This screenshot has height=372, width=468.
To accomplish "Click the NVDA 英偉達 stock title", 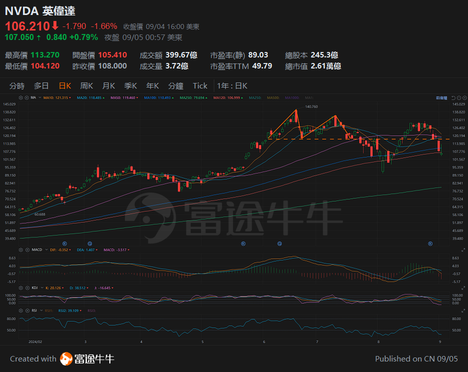I will (x=40, y=11).
